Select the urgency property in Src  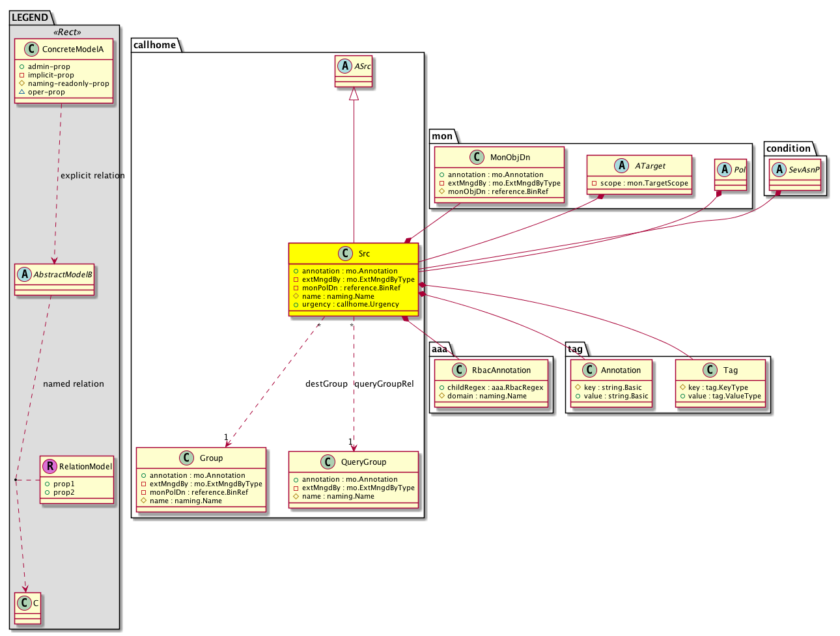coord(350,305)
